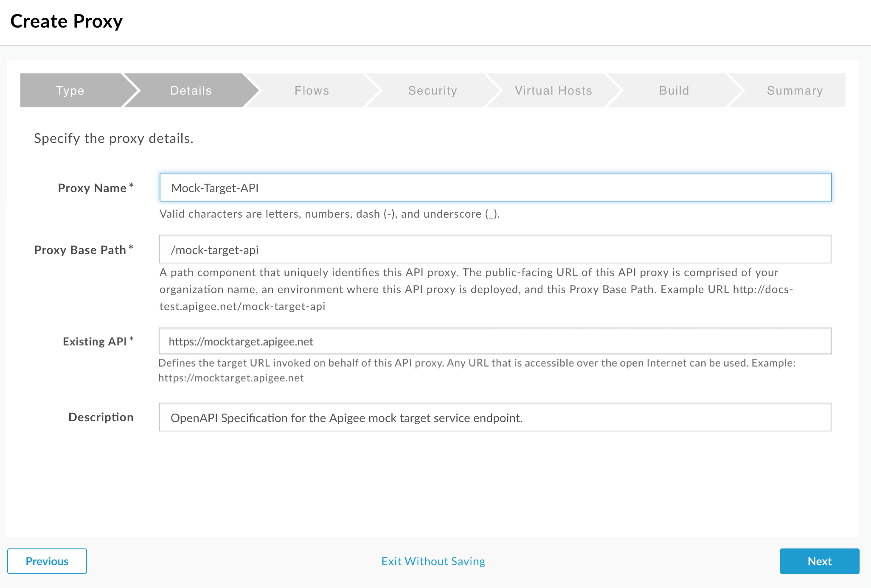
Task: Click the Summary step icon in wizard
Action: point(794,90)
